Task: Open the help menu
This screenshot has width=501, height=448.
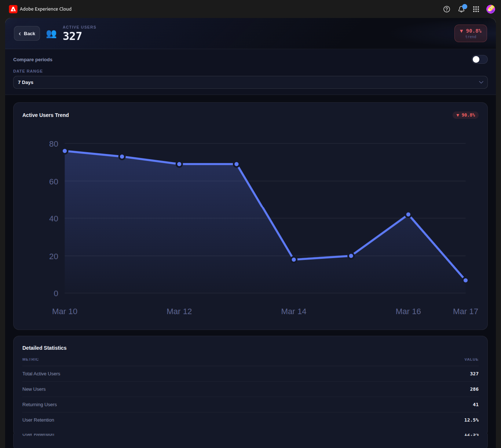Action: pos(446,9)
